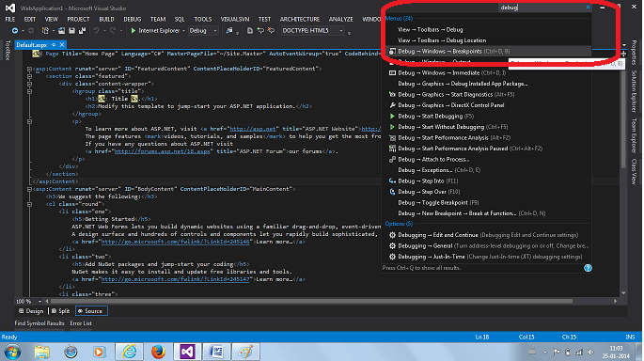The image size is (644, 361).
Task: Save the file with the Save icon
Action: [71, 31]
